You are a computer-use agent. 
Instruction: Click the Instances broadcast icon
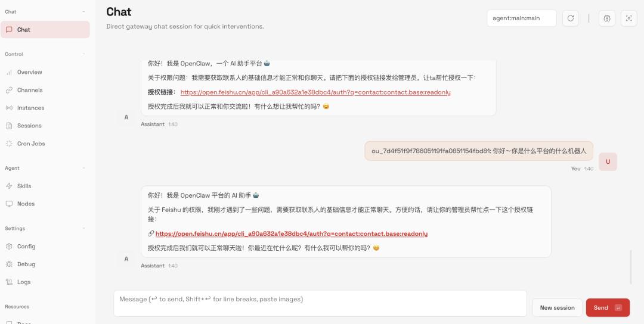coord(9,108)
